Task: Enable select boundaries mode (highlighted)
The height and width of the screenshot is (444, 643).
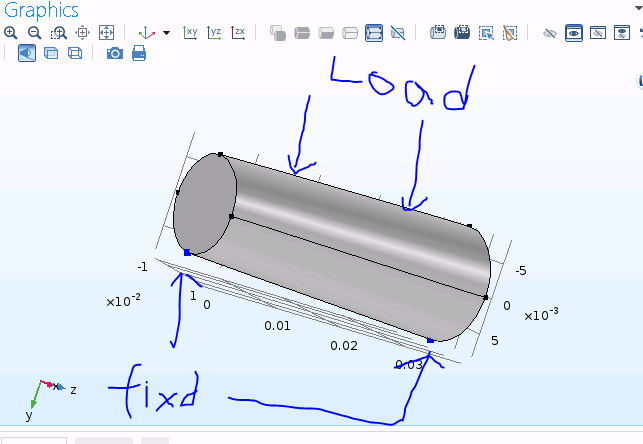Action: (x=374, y=32)
